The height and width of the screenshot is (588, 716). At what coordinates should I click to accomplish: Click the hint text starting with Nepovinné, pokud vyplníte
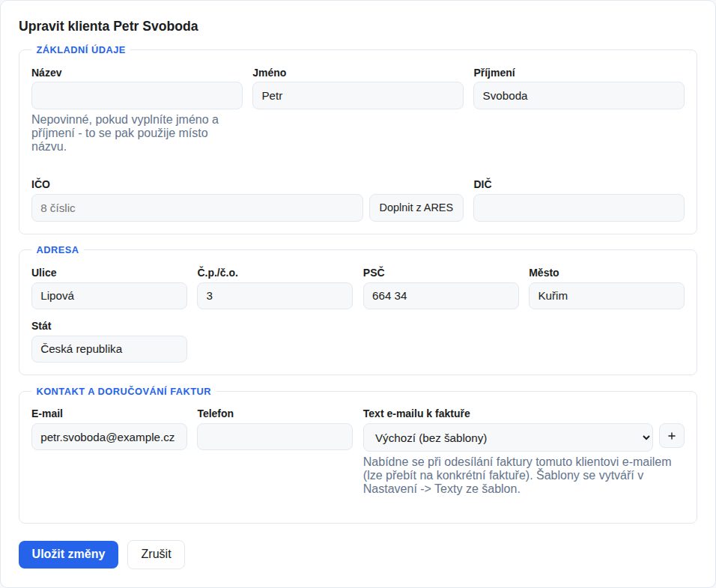coord(125,133)
